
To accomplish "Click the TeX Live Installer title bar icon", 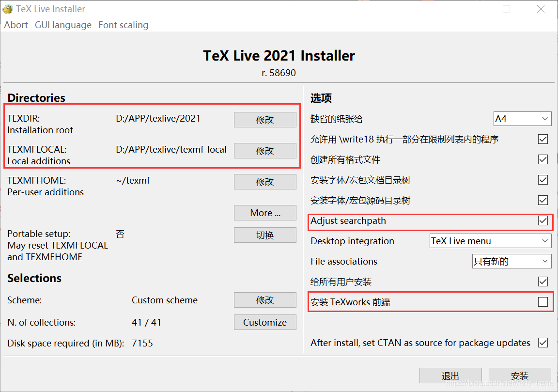I will (7, 9).
